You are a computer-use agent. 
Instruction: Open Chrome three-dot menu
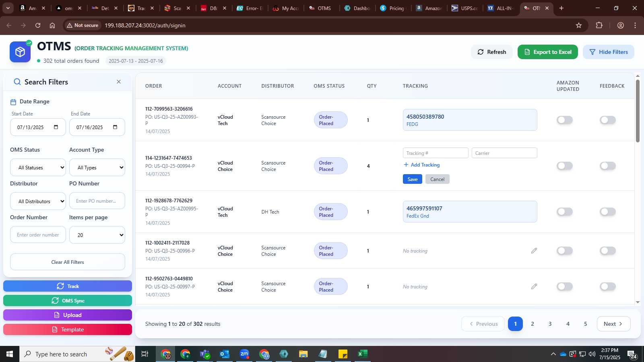click(635, 25)
